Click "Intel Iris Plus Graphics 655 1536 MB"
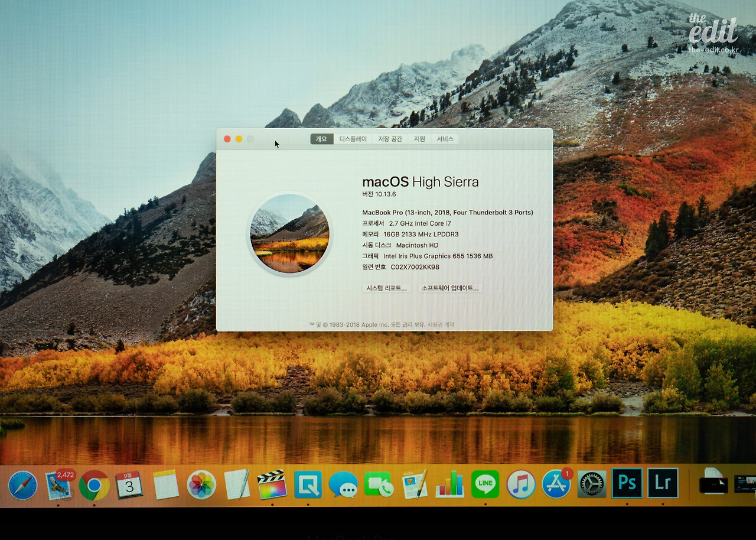This screenshot has width=756, height=540. pos(438,256)
